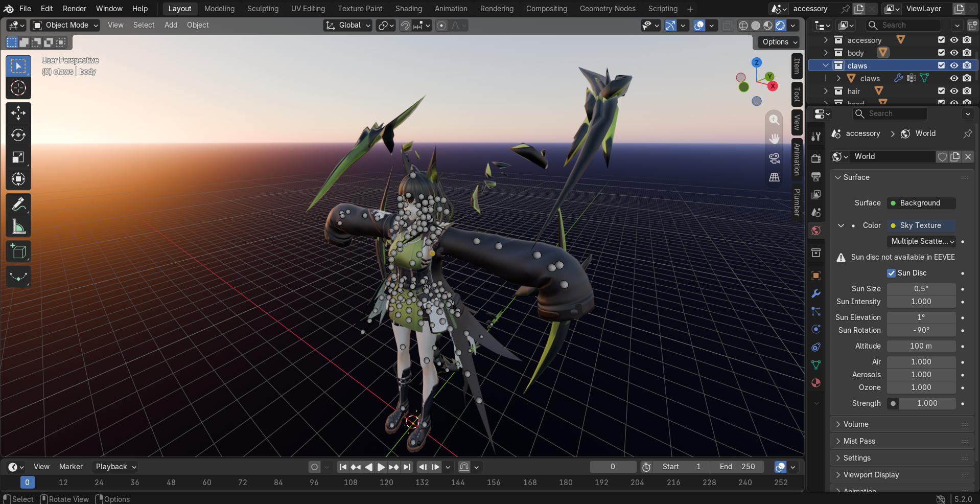Open the Output properties tab

[x=816, y=177]
